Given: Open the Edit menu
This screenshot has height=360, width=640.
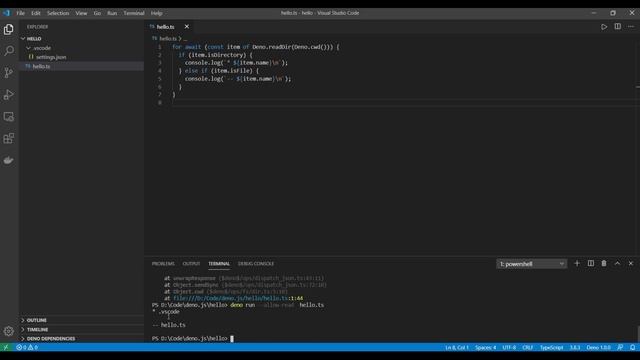Looking at the screenshot, I should point(36,13).
